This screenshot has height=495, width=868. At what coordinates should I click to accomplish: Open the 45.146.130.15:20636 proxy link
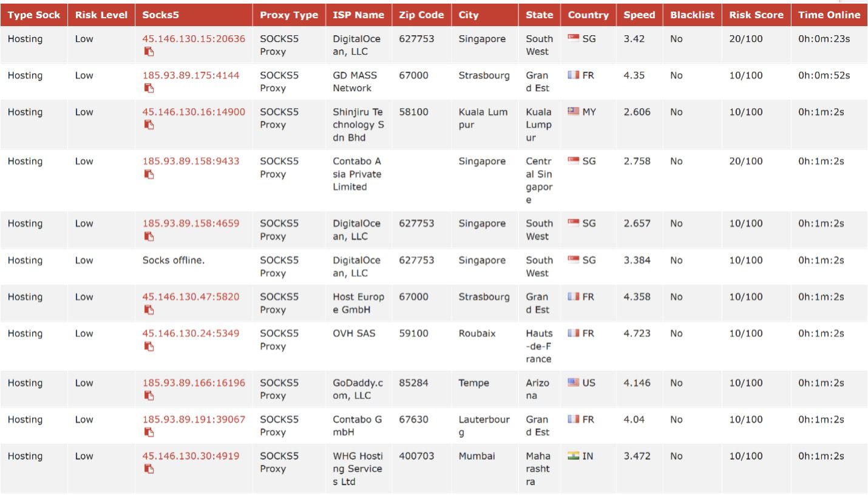pyautogui.click(x=194, y=39)
